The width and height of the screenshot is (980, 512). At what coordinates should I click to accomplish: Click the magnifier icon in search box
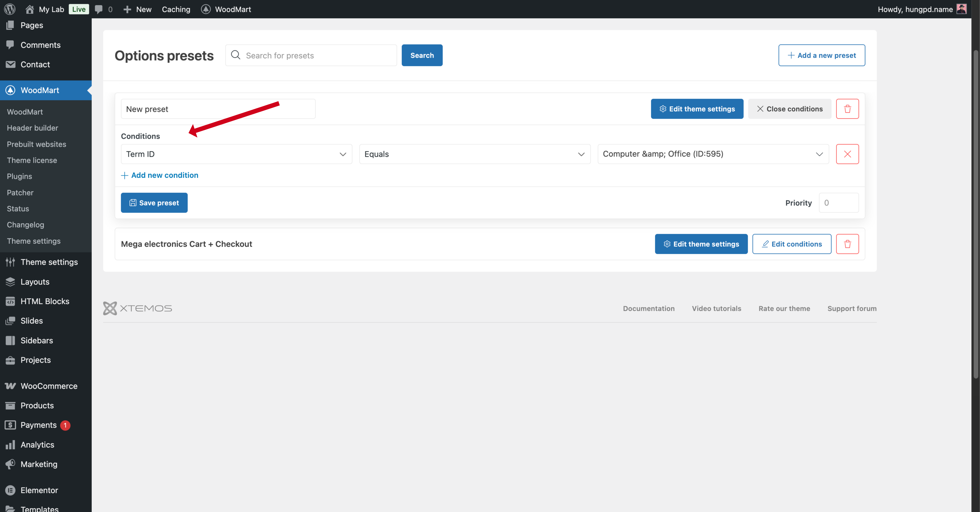236,55
